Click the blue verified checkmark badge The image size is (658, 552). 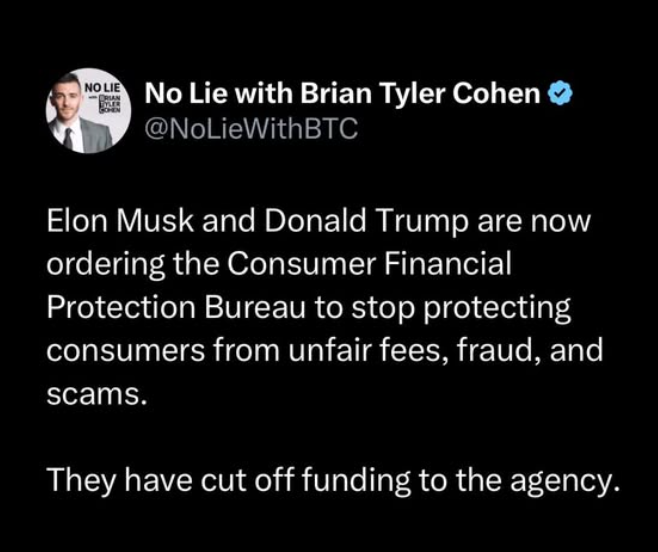point(563,96)
